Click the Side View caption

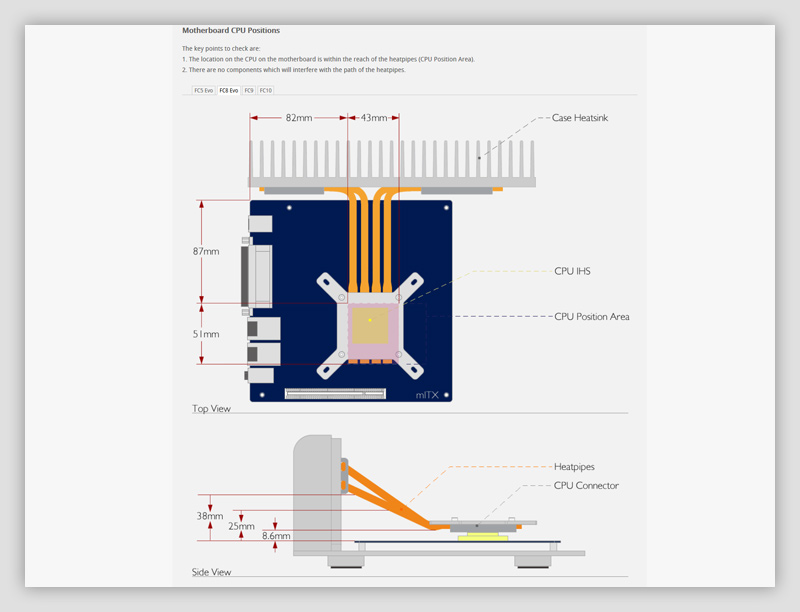pos(211,572)
